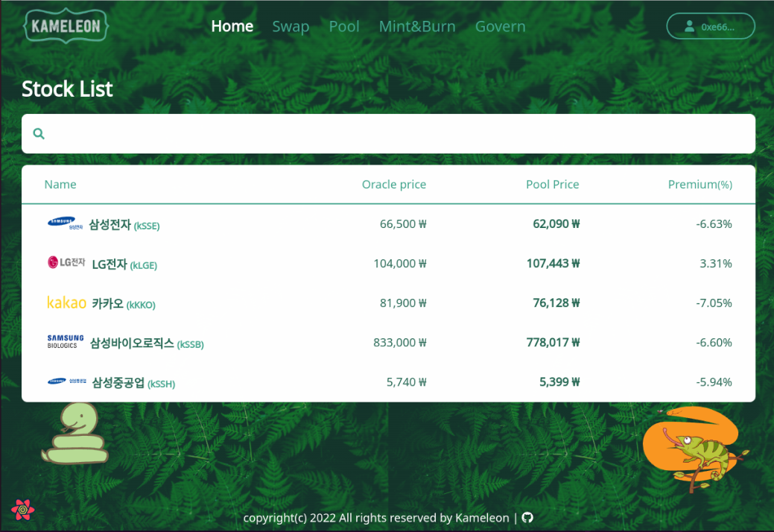Sort by the Premium(%) header
The height and width of the screenshot is (532, 774).
pos(700,184)
